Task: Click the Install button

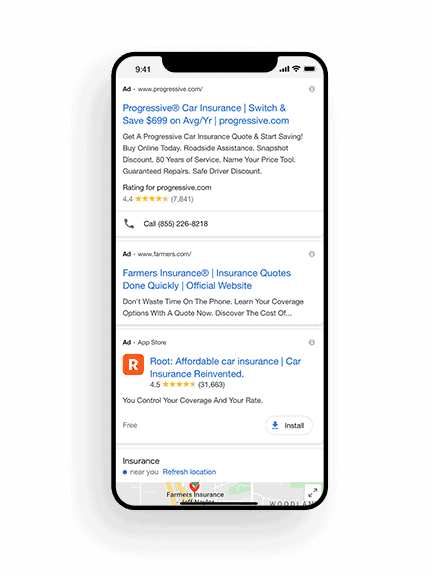Action: [x=289, y=425]
